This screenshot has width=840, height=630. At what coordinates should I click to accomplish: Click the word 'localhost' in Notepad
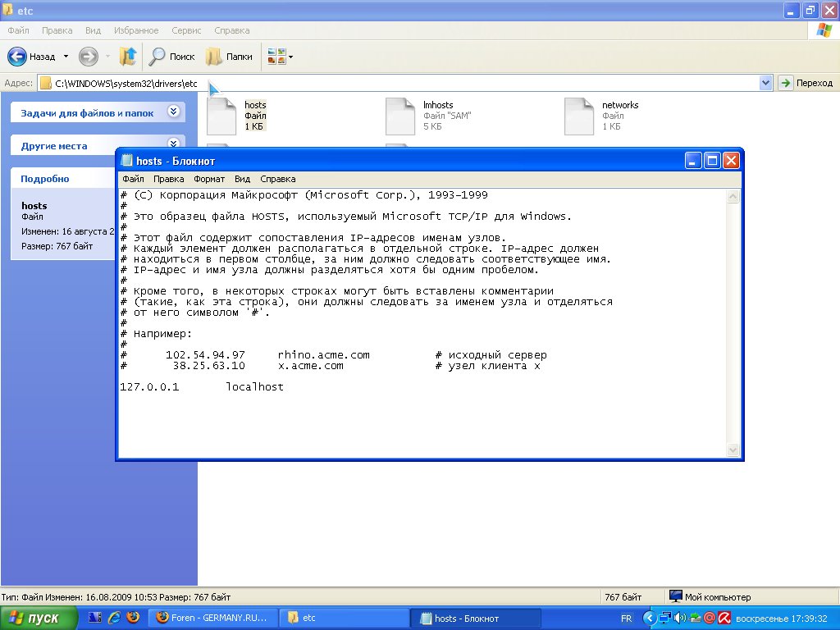click(x=254, y=387)
